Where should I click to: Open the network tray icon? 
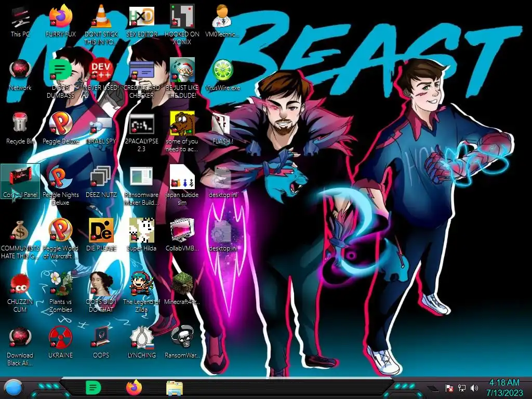[x=462, y=388]
